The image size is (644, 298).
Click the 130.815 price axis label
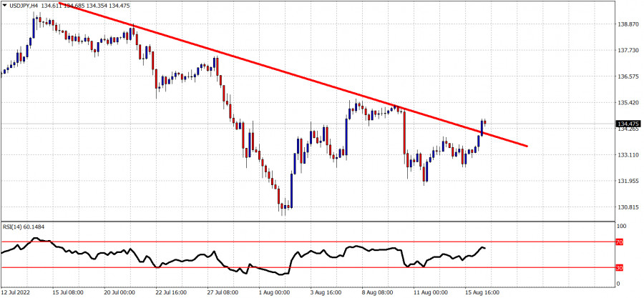627,207
